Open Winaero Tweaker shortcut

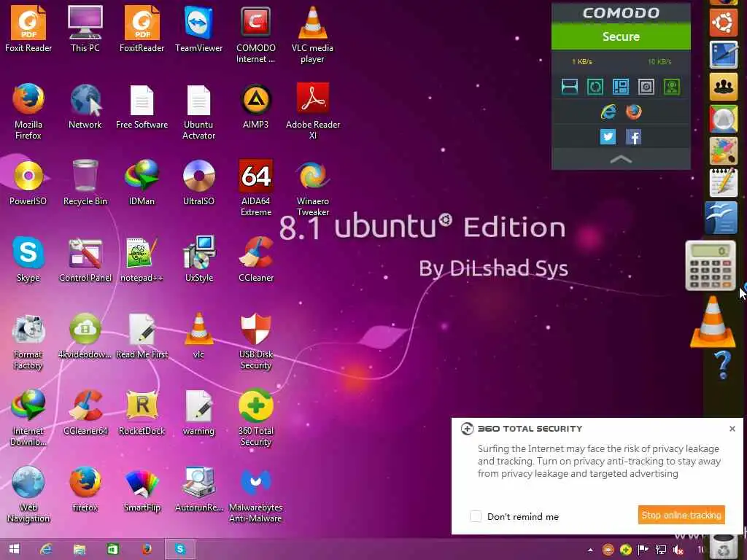(312, 187)
